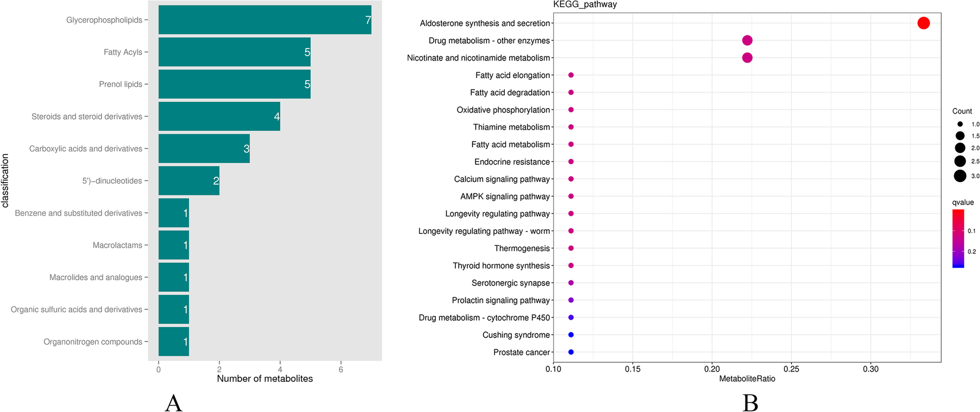Click the Nicotinate and nicotinamide metabolism dot
The height and width of the screenshot is (412, 980).
[747, 58]
